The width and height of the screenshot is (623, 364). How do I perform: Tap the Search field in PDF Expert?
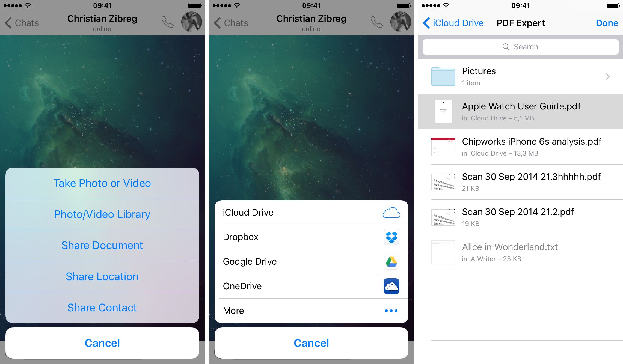(x=519, y=46)
